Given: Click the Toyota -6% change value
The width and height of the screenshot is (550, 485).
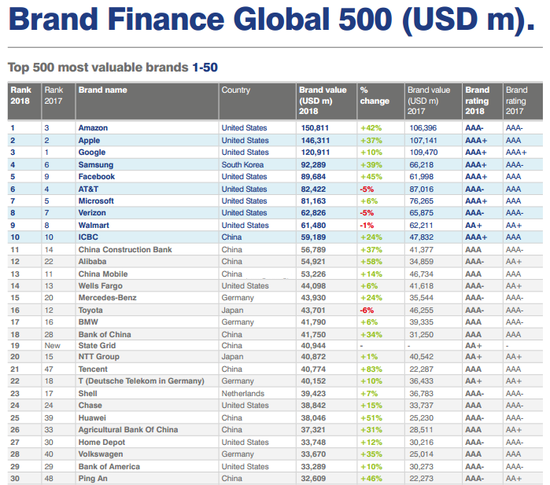Looking at the screenshot, I should point(367,310).
